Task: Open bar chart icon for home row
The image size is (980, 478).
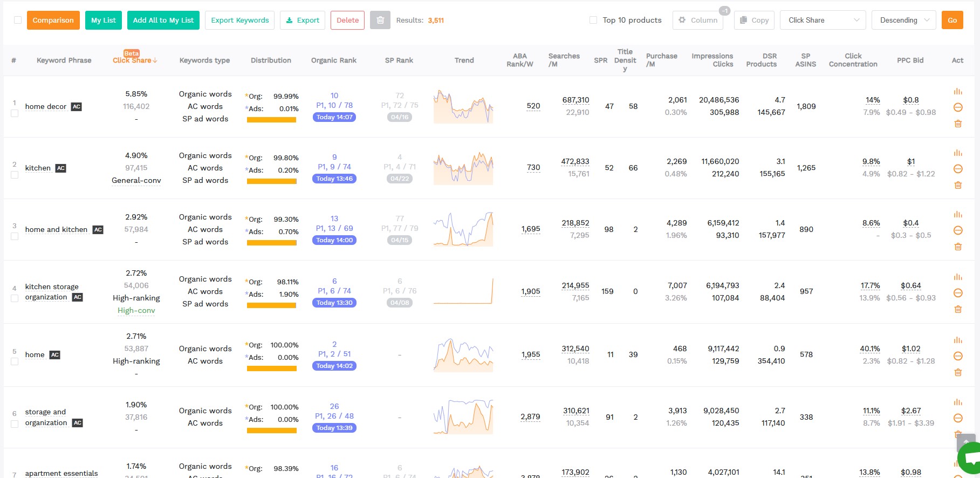Action: (958, 340)
